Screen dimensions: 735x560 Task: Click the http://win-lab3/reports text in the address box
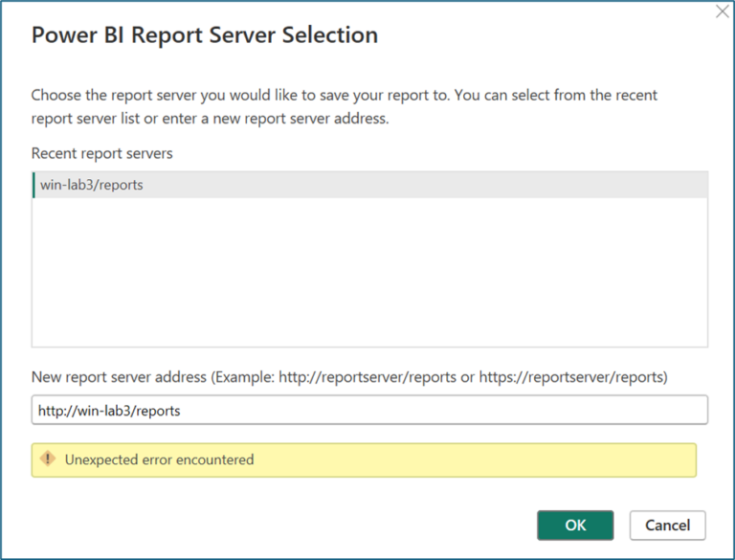coord(109,410)
